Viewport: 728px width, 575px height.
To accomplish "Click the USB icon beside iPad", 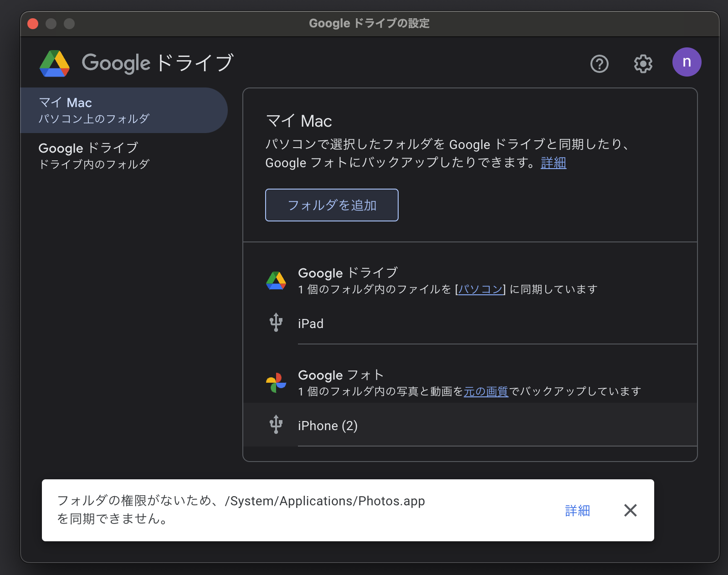I will pyautogui.click(x=276, y=323).
